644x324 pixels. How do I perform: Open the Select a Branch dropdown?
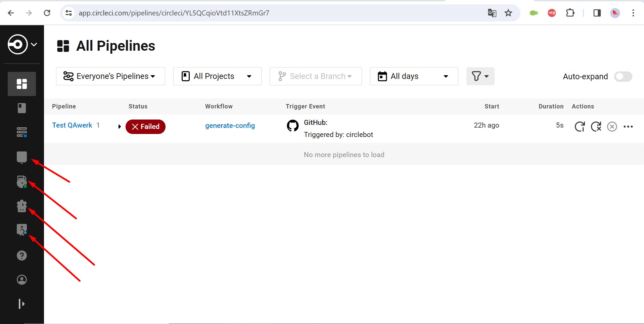click(316, 76)
